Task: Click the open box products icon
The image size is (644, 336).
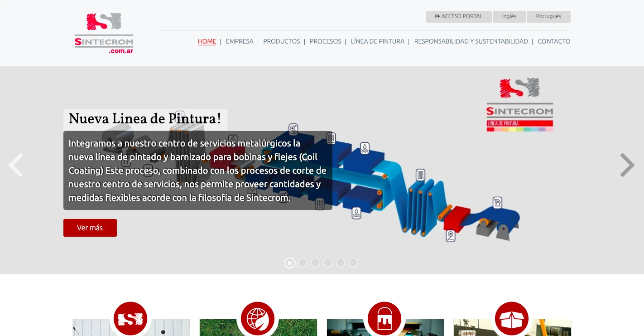Action: click(x=512, y=319)
